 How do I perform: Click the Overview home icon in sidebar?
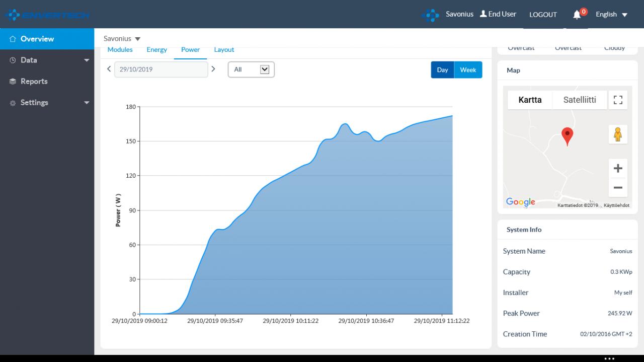pos(13,39)
